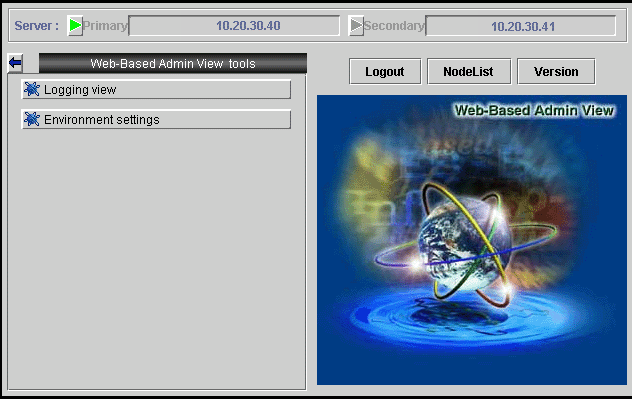Click the Primary server address field 10.20.30.40

click(234, 26)
